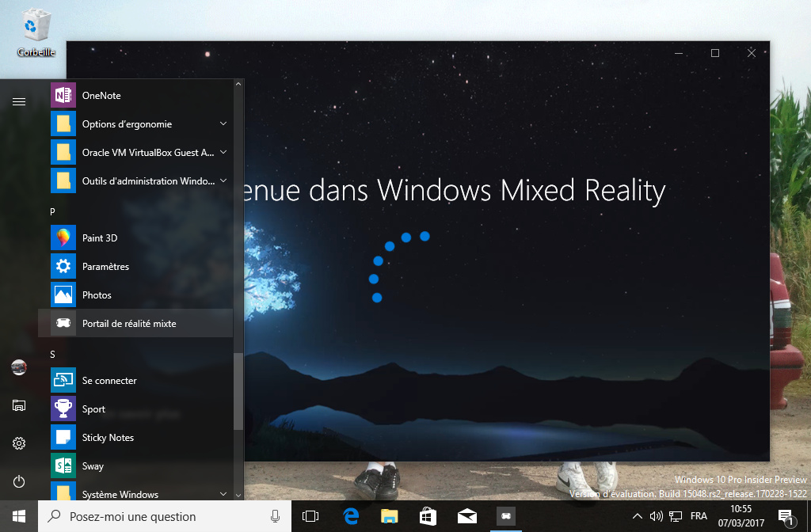Launch Paint 3D from its icon
The image size is (811, 532).
click(x=63, y=237)
